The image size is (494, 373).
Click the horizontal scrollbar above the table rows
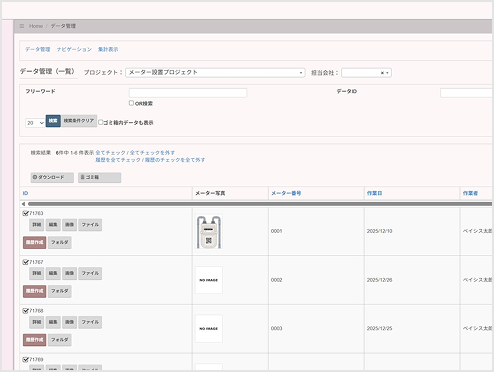pos(260,204)
